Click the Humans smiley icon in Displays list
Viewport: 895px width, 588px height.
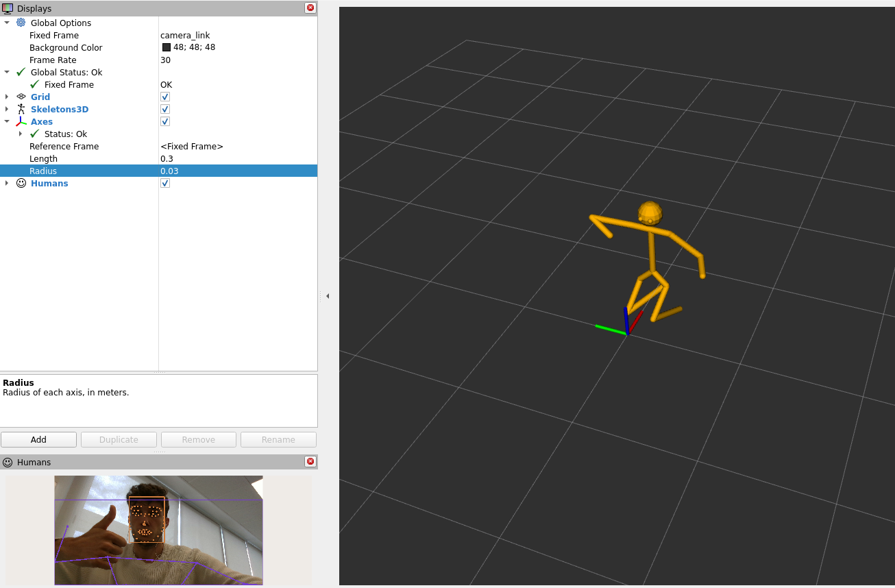coord(21,183)
